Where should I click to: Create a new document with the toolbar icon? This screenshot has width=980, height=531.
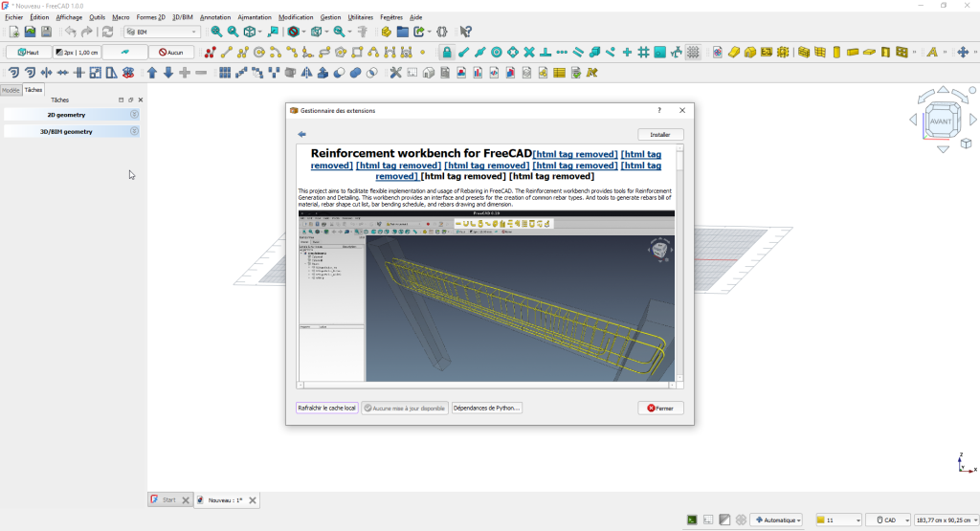pos(13,32)
